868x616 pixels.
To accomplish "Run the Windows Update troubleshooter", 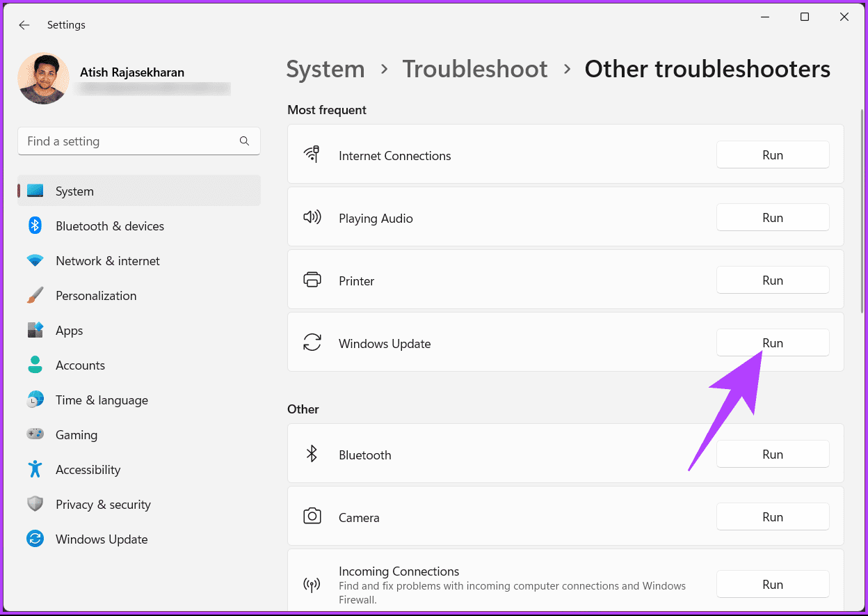I will 772,342.
